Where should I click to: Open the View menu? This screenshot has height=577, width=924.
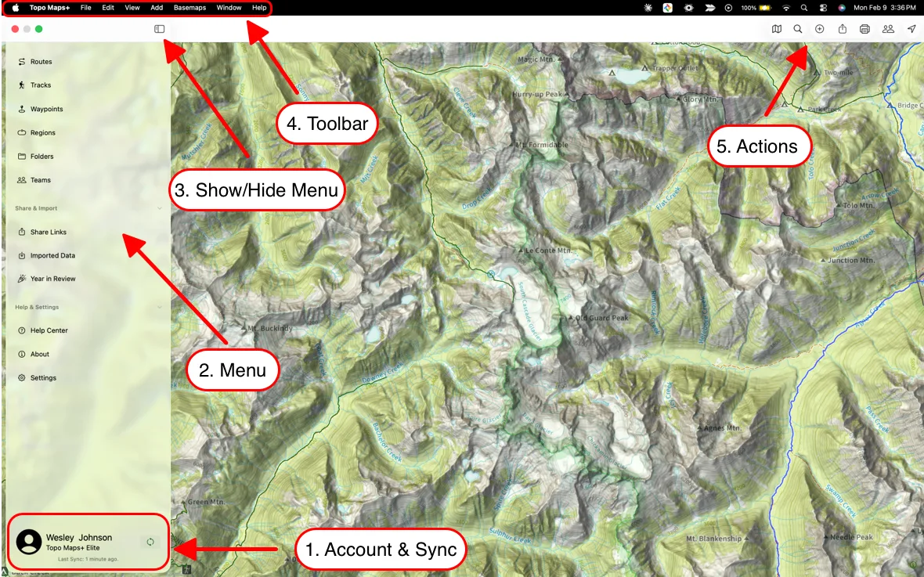[132, 8]
